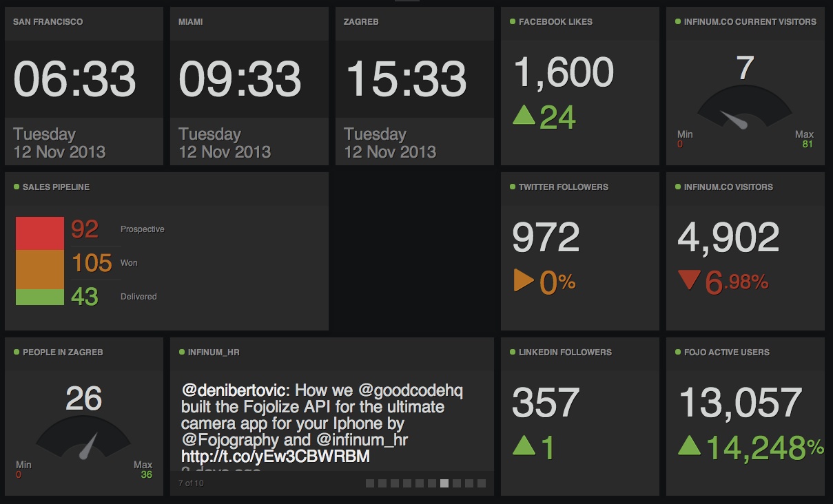Click the green up arrow in Facebook Likes
This screenshot has height=504, width=833.
pyautogui.click(x=524, y=116)
